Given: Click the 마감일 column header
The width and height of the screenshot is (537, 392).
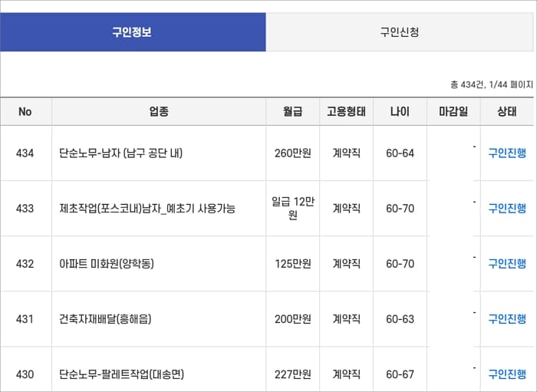Looking at the screenshot, I should (453, 111).
